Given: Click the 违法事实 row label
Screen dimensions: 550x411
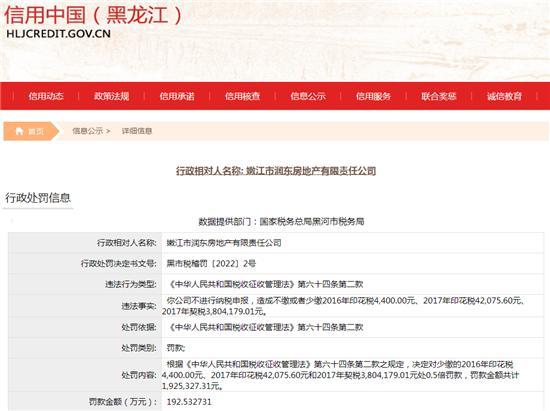Looking at the screenshot, I should click(139, 306).
